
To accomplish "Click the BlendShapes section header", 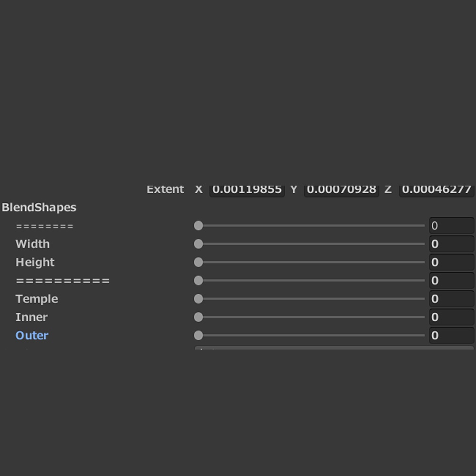I will (x=39, y=208).
